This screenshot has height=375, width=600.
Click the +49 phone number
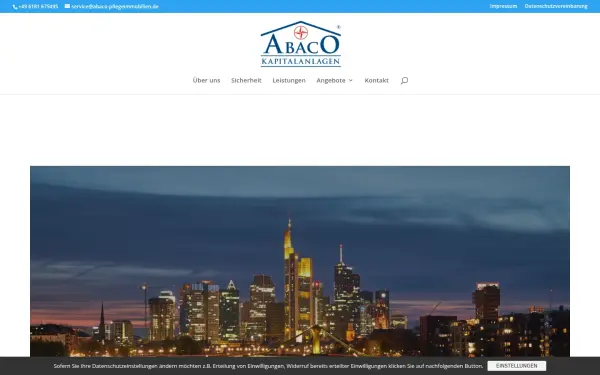pyautogui.click(x=38, y=7)
